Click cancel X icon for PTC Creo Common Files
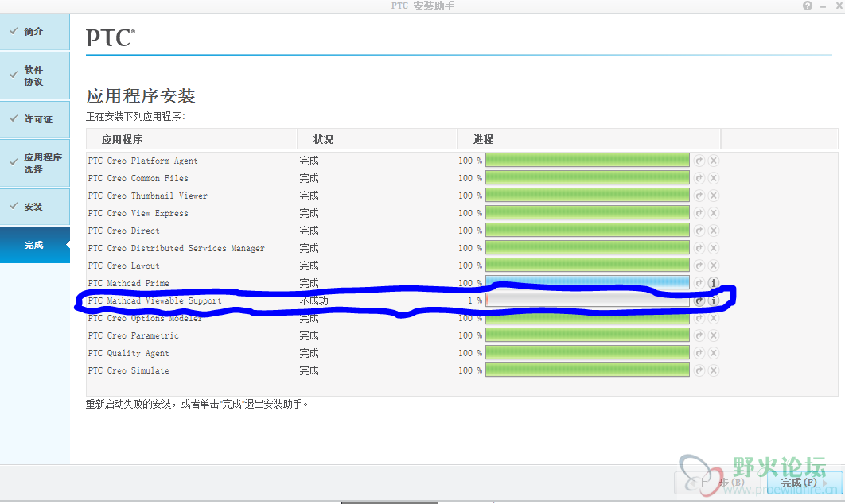The height and width of the screenshot is (504, 845). (x=714, y=178)
